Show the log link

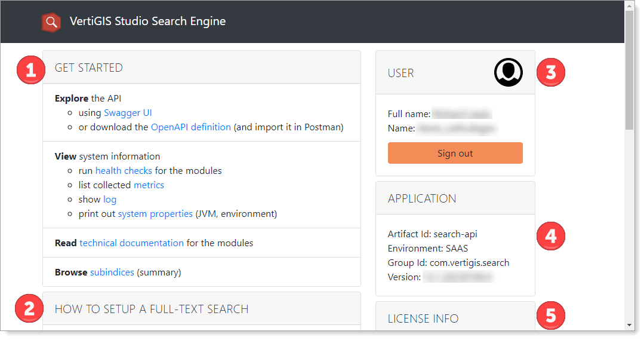(110, 200)
